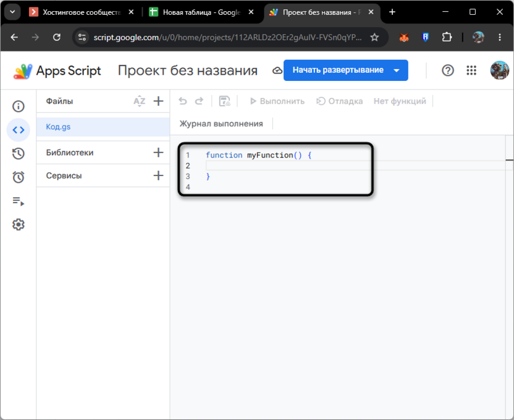514x420 pixels.
Task: Open Project Settings gear icon
Action: 19,224
